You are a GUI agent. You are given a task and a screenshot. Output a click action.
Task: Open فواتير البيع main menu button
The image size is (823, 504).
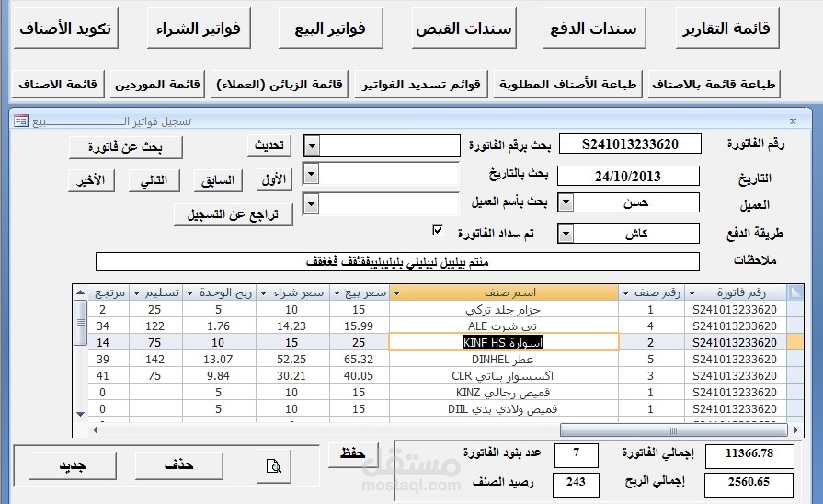[330, 29]
